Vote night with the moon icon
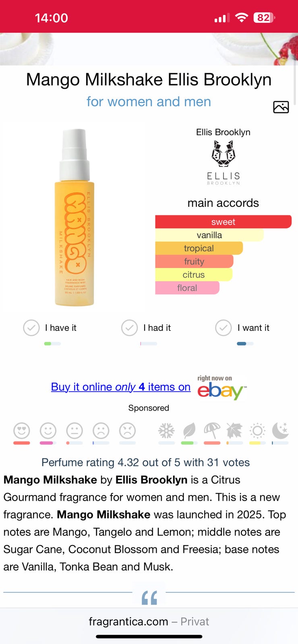 [280, 431]
